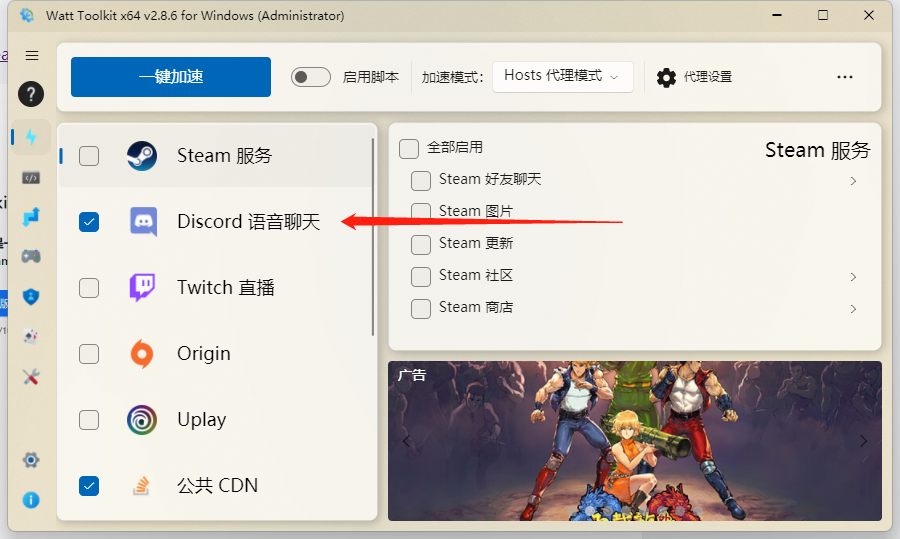Check the Origin checkbox
900x539 pixels.
point(89,354)
